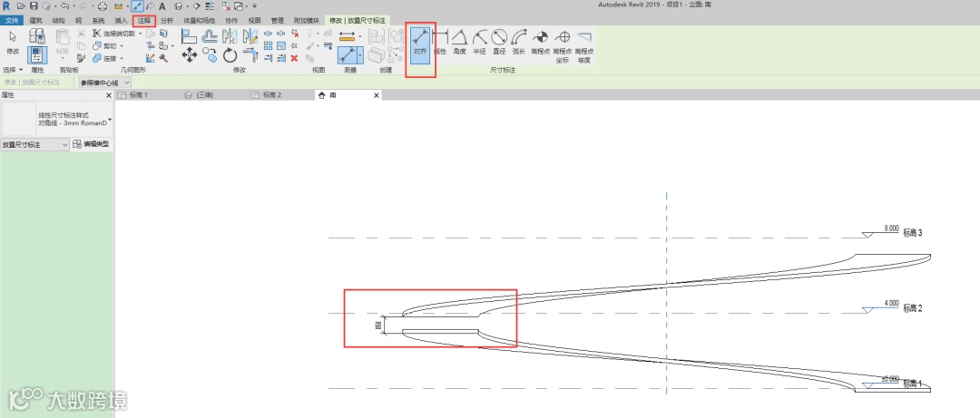The image size is (980, 418).
Task: Select the 高程点坐标 spot coordinate tool
Action: (562, 45)
